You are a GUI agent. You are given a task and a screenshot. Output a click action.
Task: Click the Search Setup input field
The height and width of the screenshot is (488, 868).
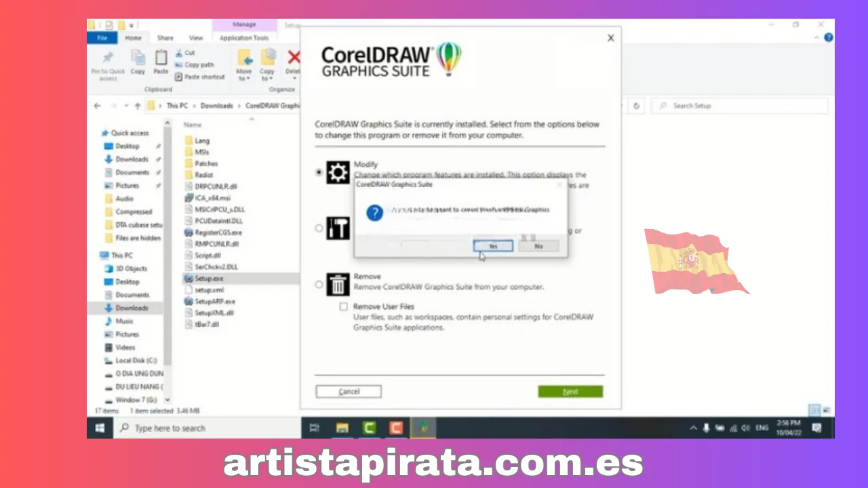click(740, 106)
